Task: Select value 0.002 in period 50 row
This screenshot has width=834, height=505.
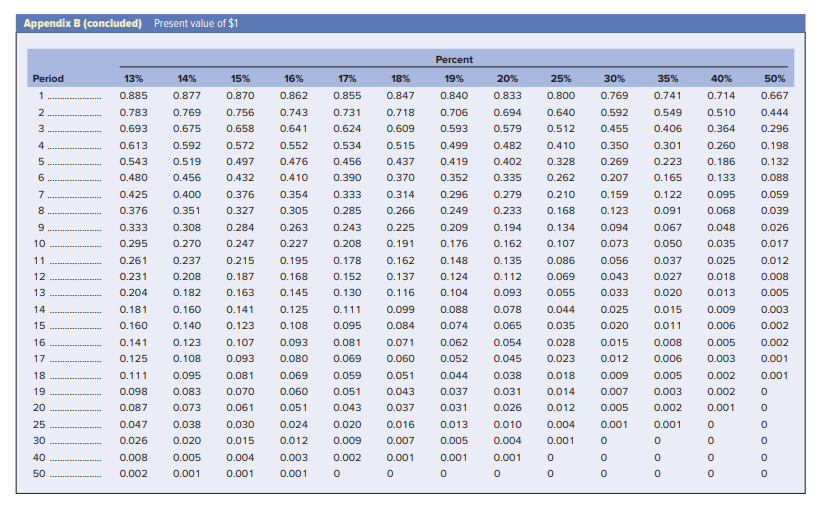Action: pyautogui.click(x=134, y=474)
